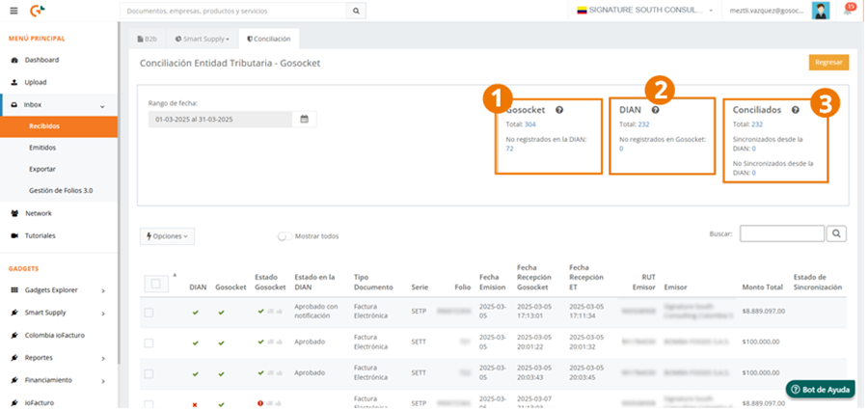Viewport: 868px width, 410px height.
Task: Click the sort arrow above the header checkbox
Action: coord(175,275)
